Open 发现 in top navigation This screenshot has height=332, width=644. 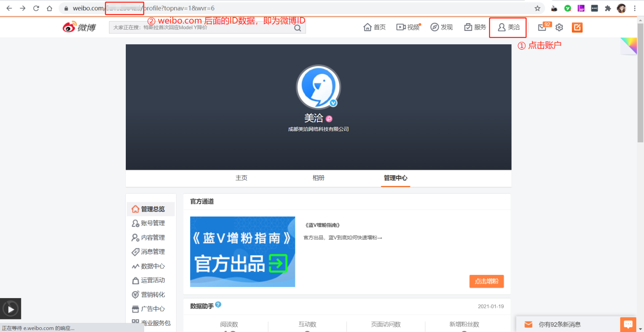[x=441, y=27]
